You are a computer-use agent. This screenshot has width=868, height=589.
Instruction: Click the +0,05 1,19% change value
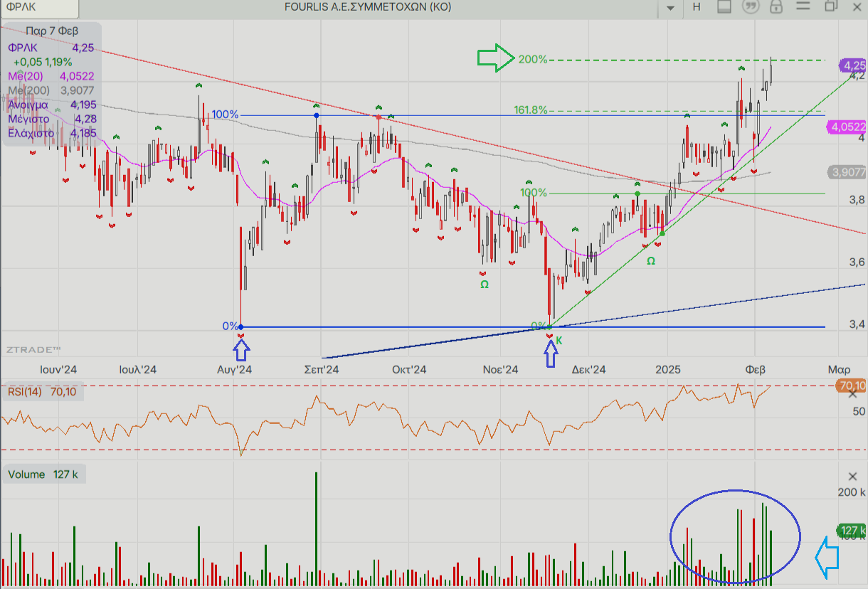tap(43, 62)
